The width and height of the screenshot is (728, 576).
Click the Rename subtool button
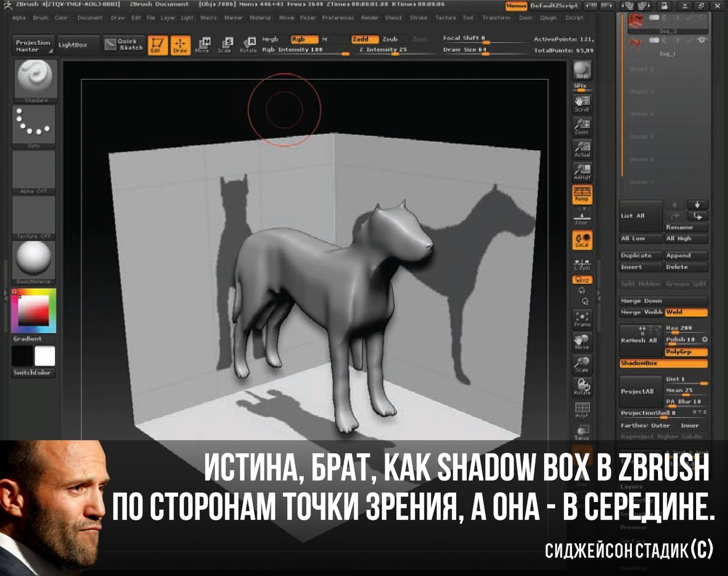[686, 228]
